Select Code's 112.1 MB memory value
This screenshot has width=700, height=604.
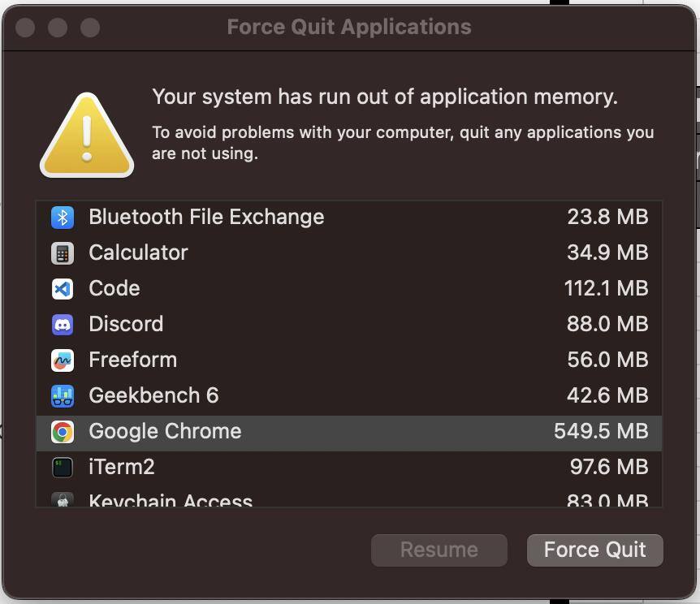click(606, 289)
